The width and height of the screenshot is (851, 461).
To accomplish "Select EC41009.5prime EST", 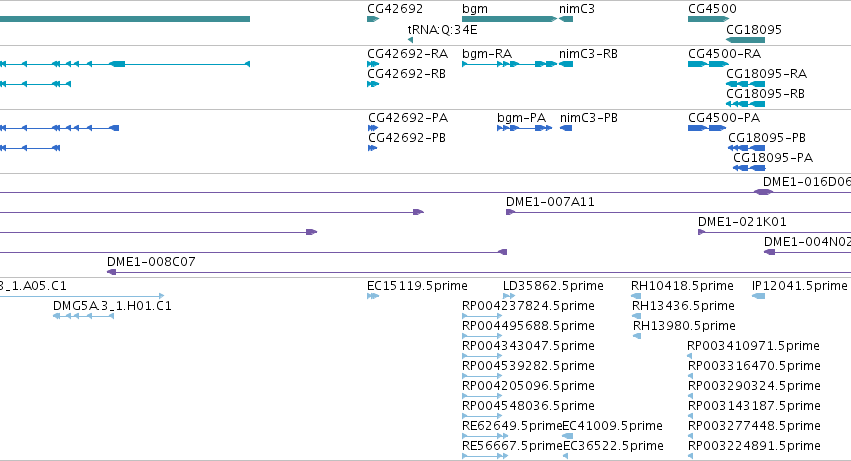I will pos(567,436).
